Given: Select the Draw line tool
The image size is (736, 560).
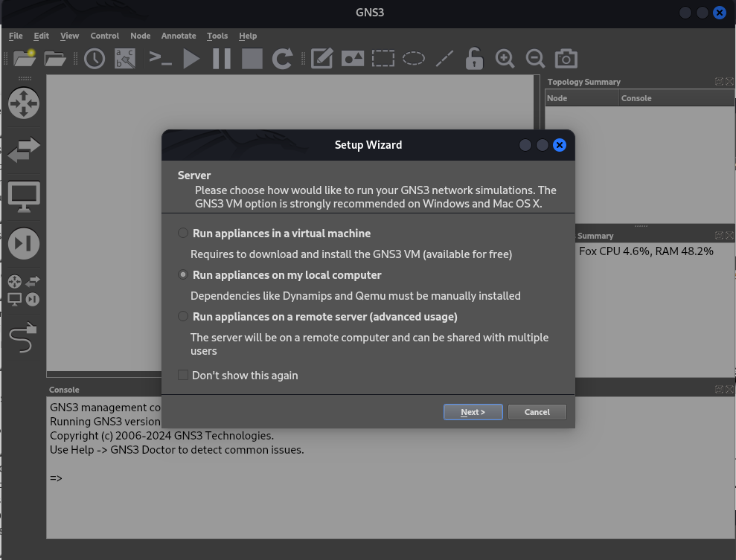Looking at the screenshot, I should pos(444,59).
